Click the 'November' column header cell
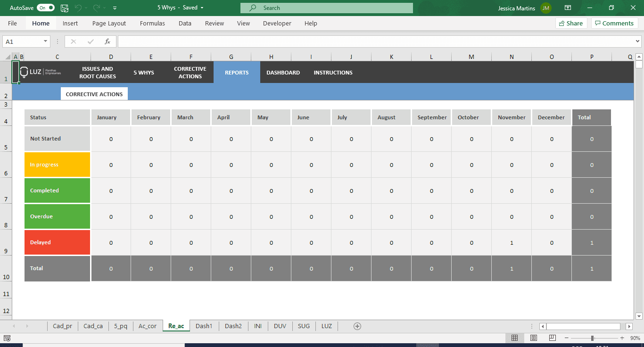644x347 pixels. tap(512, 117)
